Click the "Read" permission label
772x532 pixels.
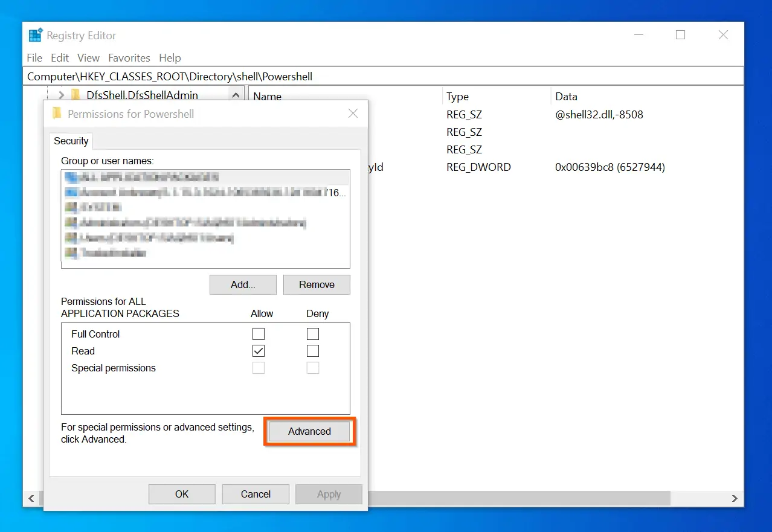83,351
